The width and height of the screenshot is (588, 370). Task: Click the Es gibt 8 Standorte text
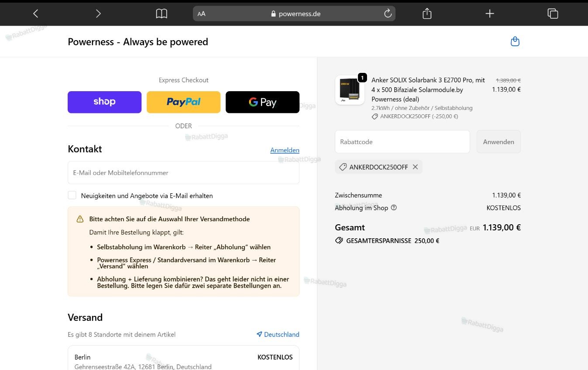[x=121, y=335]
